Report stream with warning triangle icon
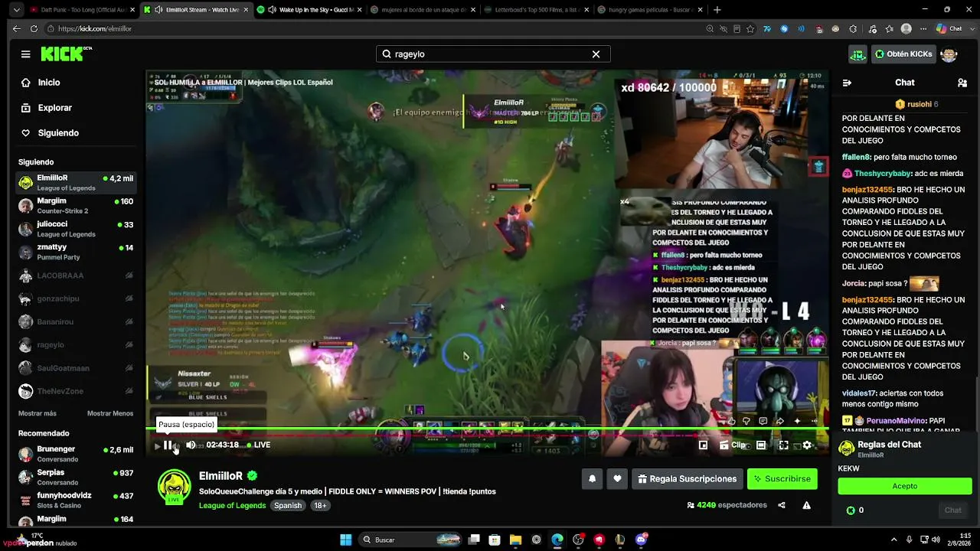 click(x=806, y=505)
